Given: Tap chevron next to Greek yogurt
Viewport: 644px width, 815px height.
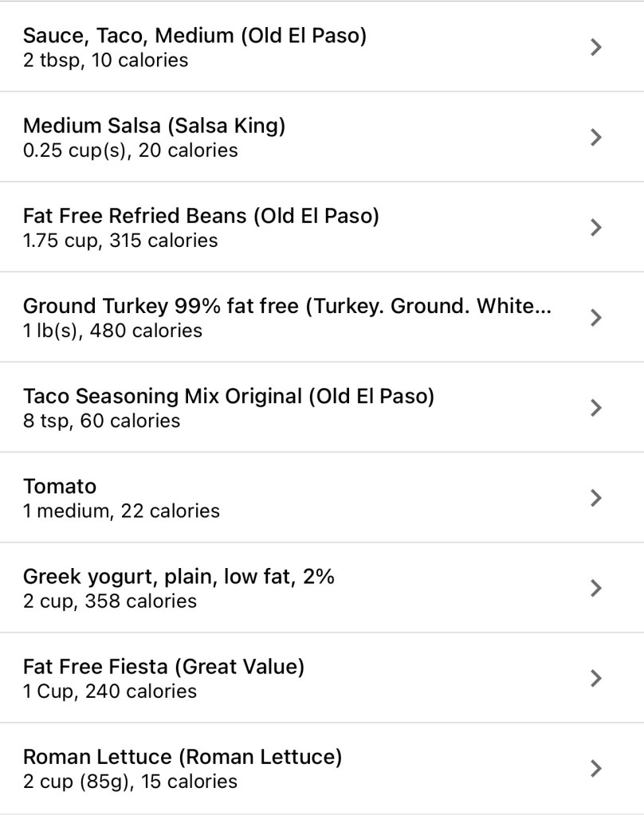Looking at the screenshot, I should (595, 588).
